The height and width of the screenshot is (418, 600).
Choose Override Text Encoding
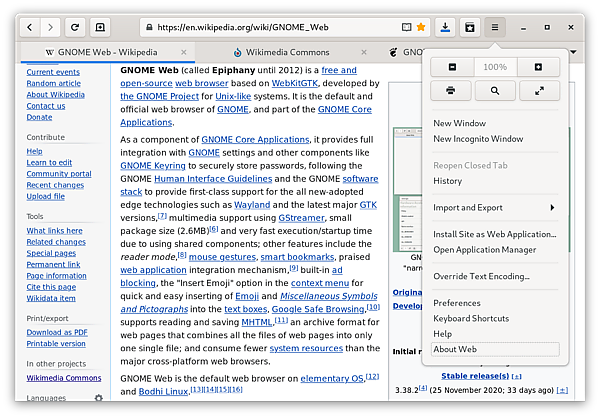point(495,276)
